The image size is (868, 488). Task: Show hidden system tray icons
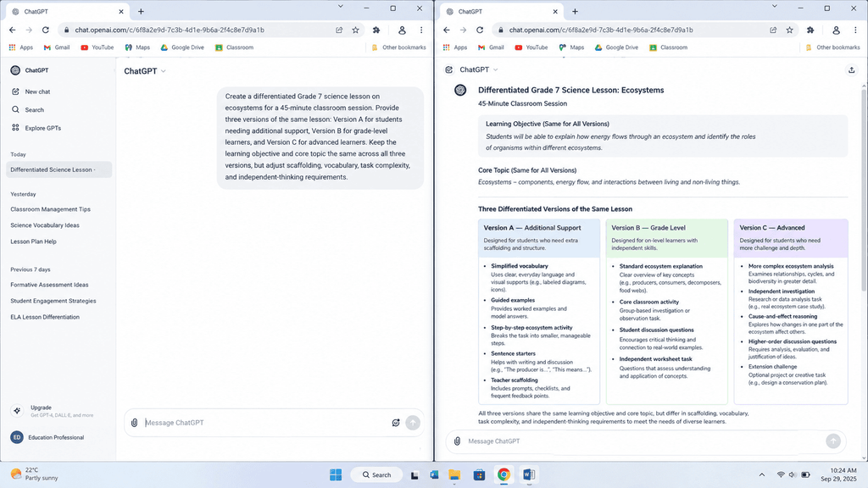762,474
